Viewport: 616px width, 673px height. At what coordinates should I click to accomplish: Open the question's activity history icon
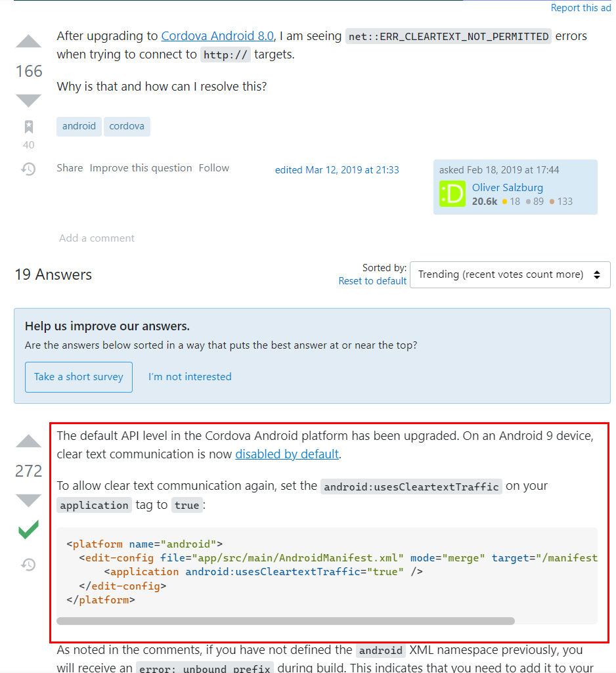coord(29,169)
